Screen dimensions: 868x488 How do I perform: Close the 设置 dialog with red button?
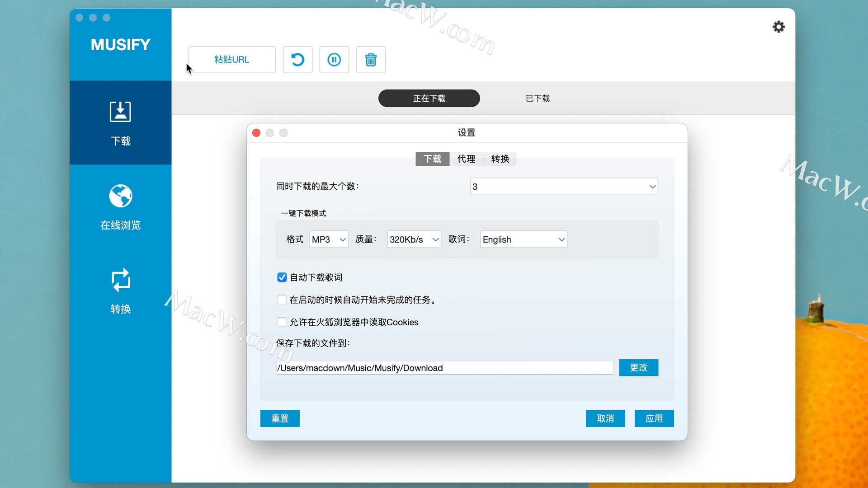pos(256,133)
